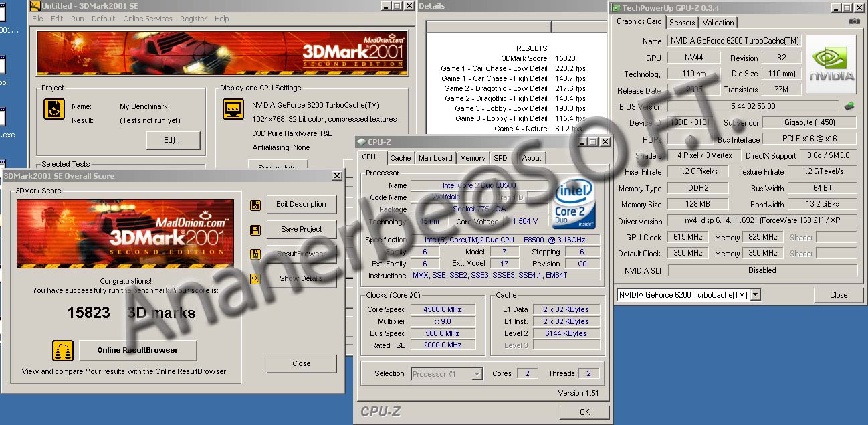This screenshot has width=868, height=425.
Task: Click the Bandwidth value 13.2 GB/s
Action: point(823,205)
